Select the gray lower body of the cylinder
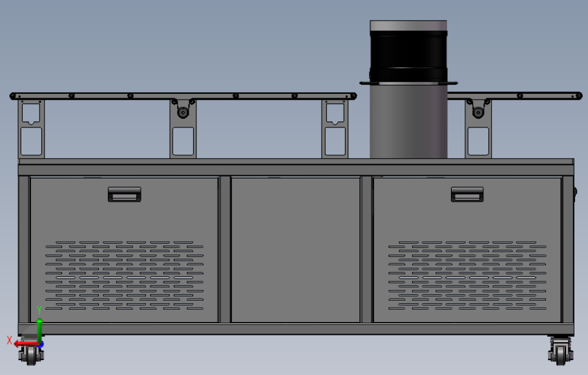Screen dimensions: 588x375 (408, 122)
